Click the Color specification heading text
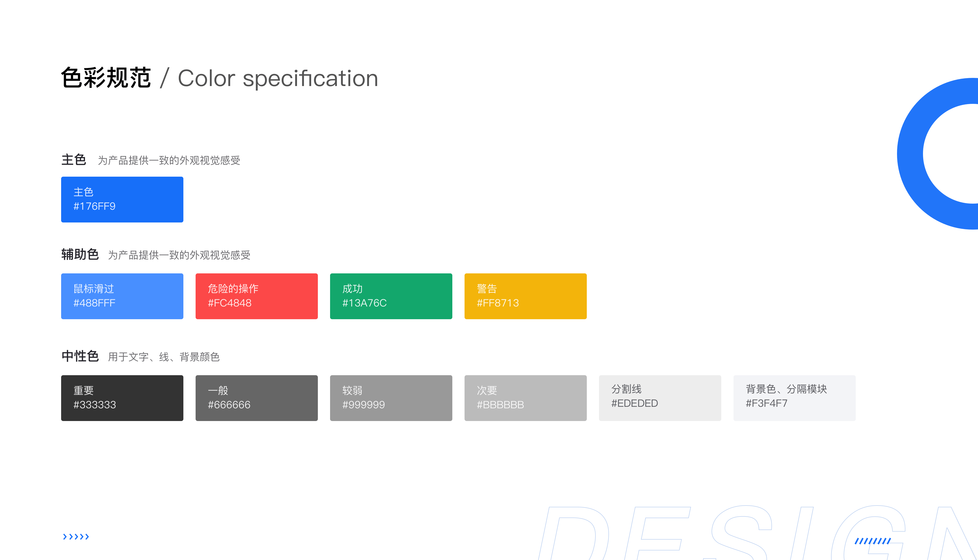The width and height of the screenshot is (978, 560). pos(278,78)
